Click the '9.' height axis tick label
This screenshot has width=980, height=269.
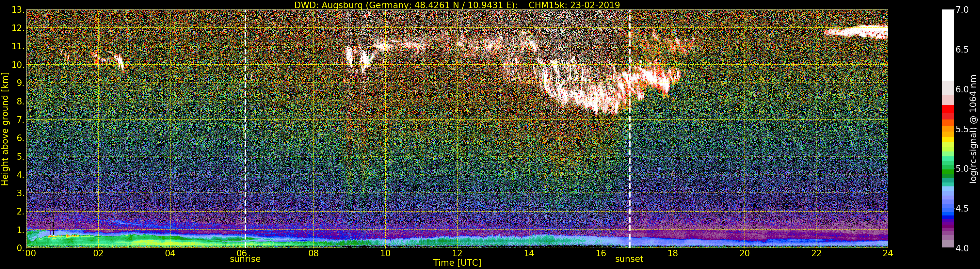pos(21,83)
